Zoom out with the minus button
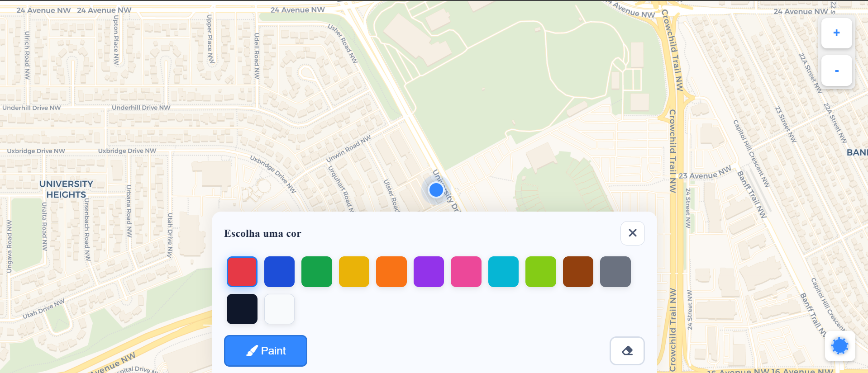 coord(836,71)
